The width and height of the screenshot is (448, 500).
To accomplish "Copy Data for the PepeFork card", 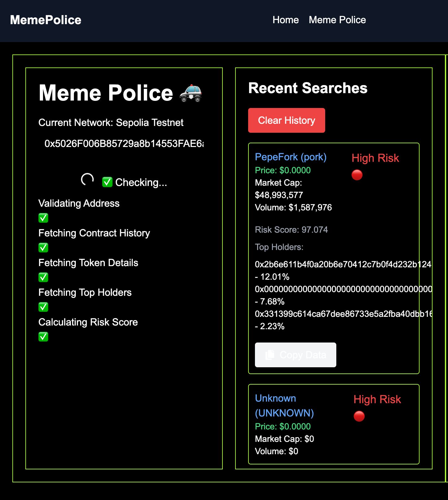I will pos(295,355).
